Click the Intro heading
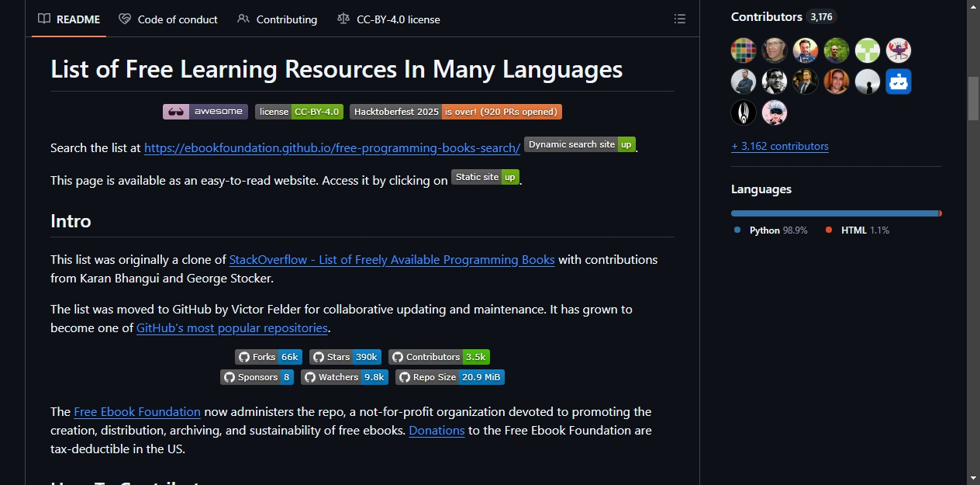Screen dimensions: 980x485 [71, 221]
